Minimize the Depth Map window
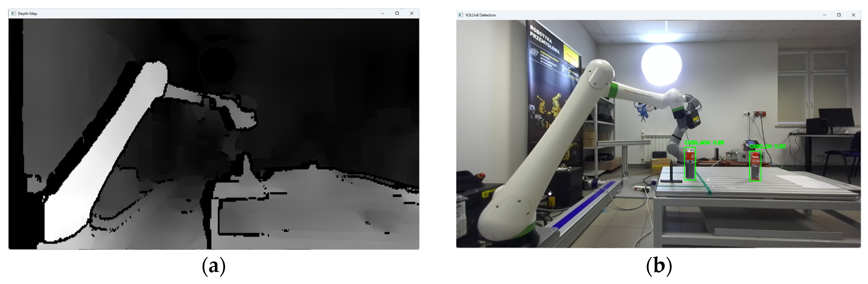 [383, 14]
